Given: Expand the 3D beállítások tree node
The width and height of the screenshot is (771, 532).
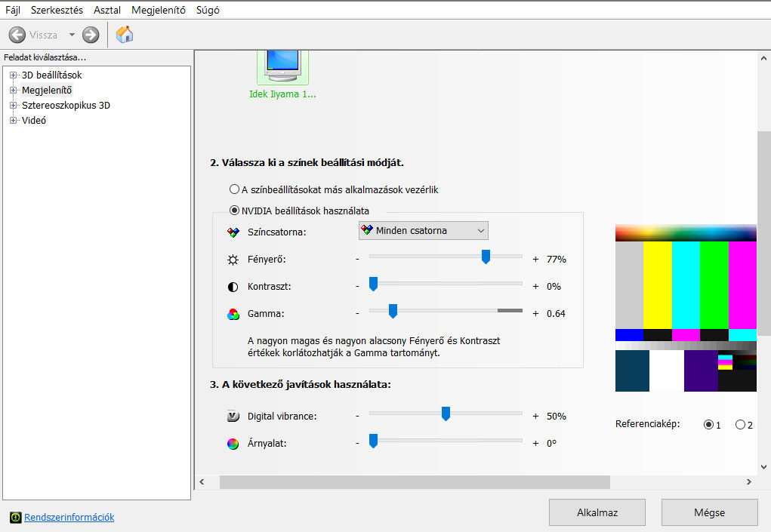Looking at the screenshot, I should coord(14,75).
